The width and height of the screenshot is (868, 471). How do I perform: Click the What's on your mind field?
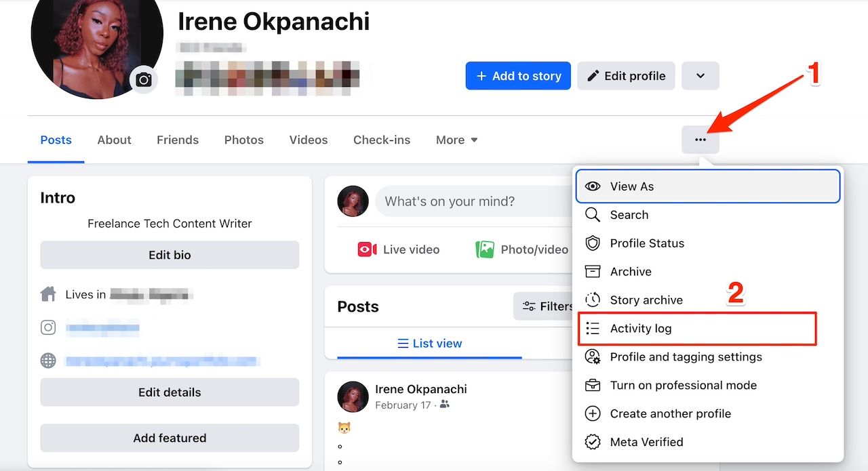450,201
